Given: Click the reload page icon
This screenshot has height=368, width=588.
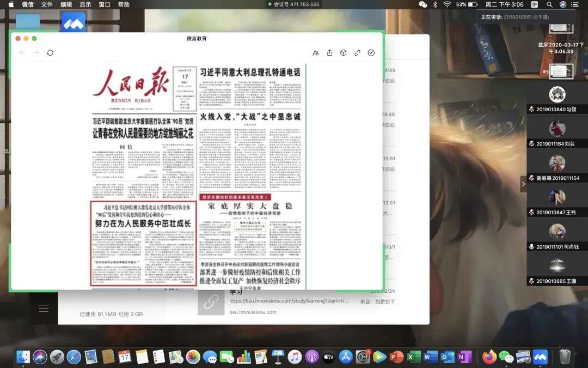Looking at the screenshot, I should coord(50,53).
